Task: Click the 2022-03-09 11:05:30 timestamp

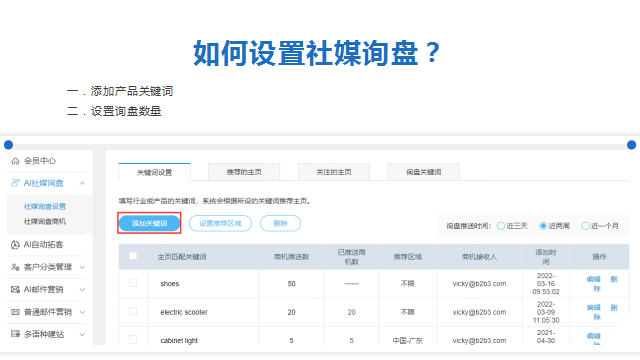Action: tap(546, 312)
